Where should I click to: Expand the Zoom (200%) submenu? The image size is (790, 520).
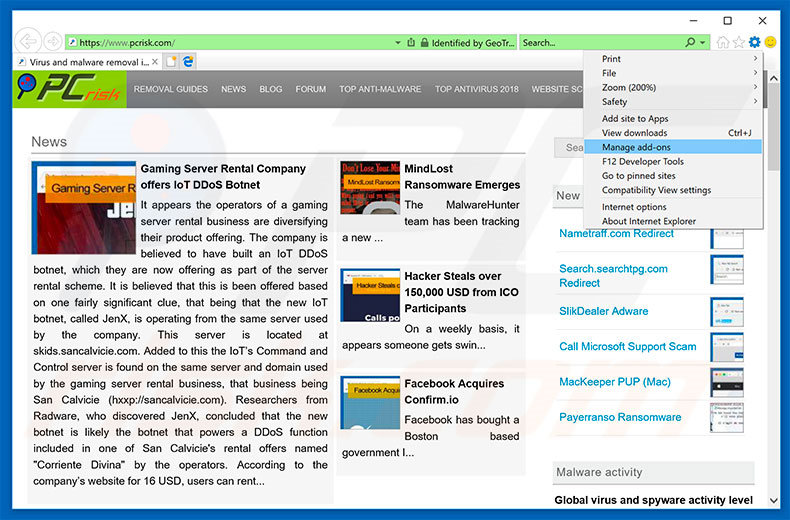[673, 87]
